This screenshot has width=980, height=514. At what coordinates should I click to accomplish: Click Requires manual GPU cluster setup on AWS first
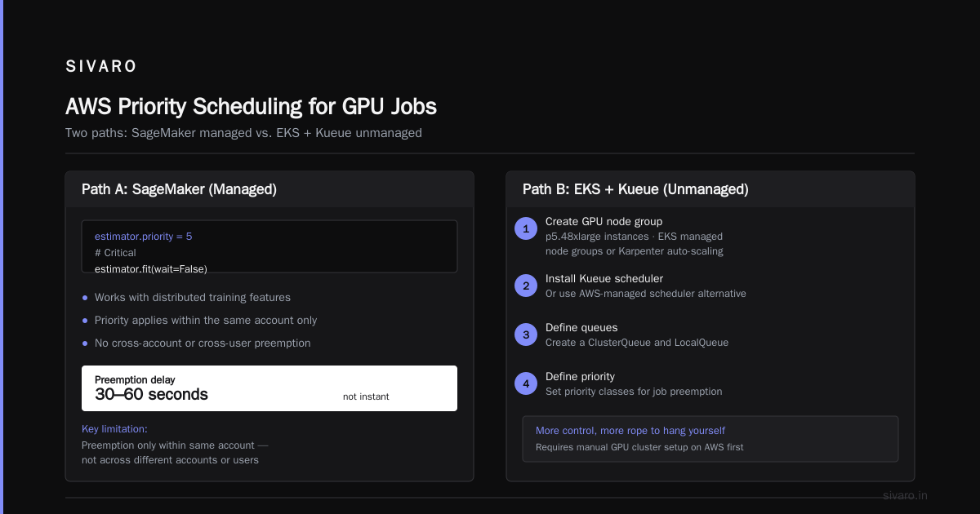[x=639, y=447]
